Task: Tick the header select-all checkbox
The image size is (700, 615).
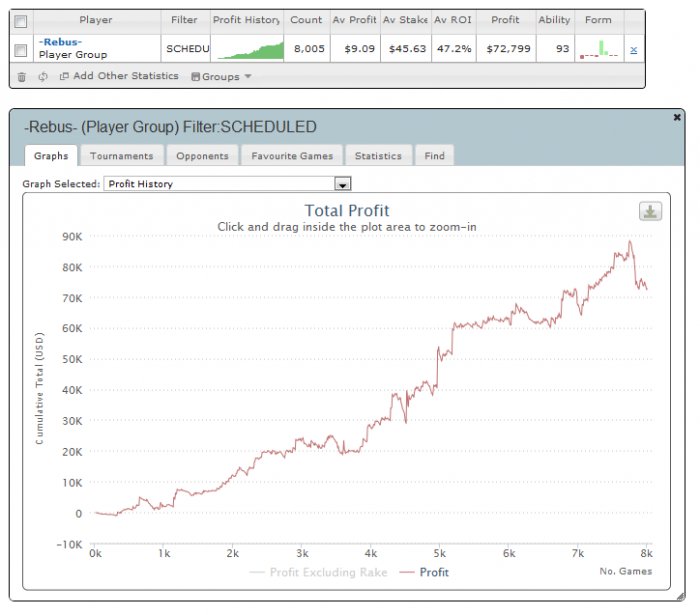Action: pyautogui.click(x=21, y=21)
